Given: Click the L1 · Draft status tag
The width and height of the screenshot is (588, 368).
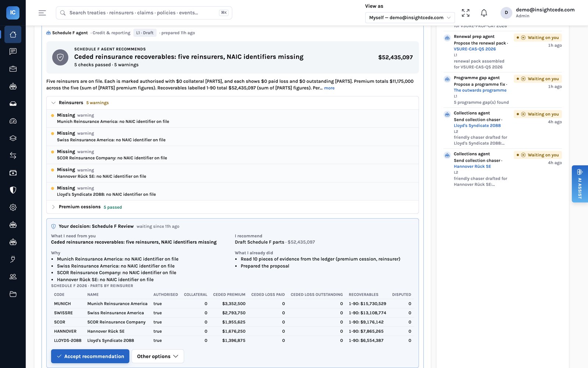Looking at the screenshot, I should (x=145, y=33).
